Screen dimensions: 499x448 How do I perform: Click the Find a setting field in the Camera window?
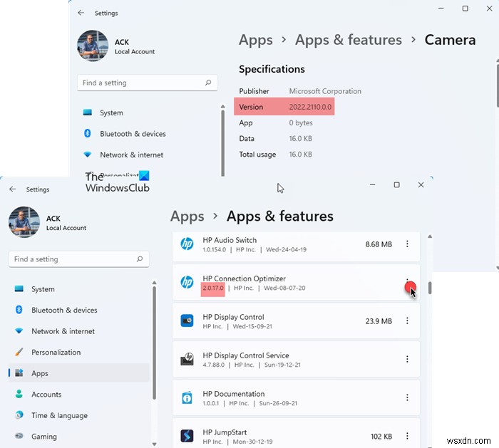148,83
